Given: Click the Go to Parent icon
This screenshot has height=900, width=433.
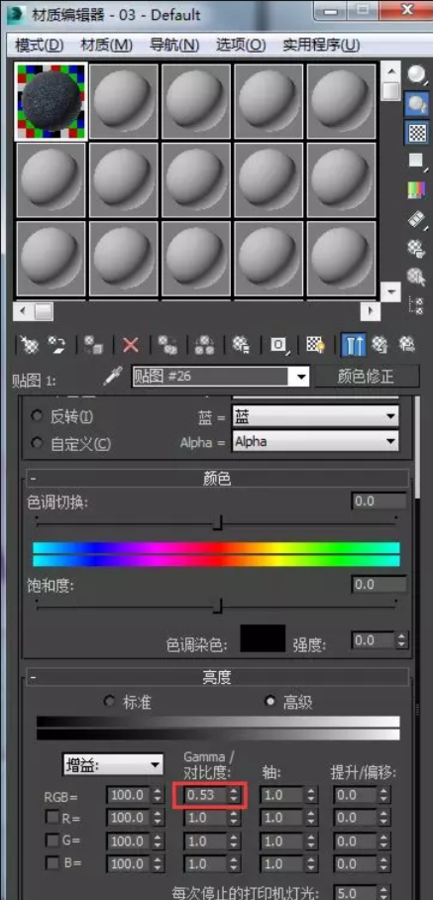Looking at the screenshot, I should click(378, 344).
